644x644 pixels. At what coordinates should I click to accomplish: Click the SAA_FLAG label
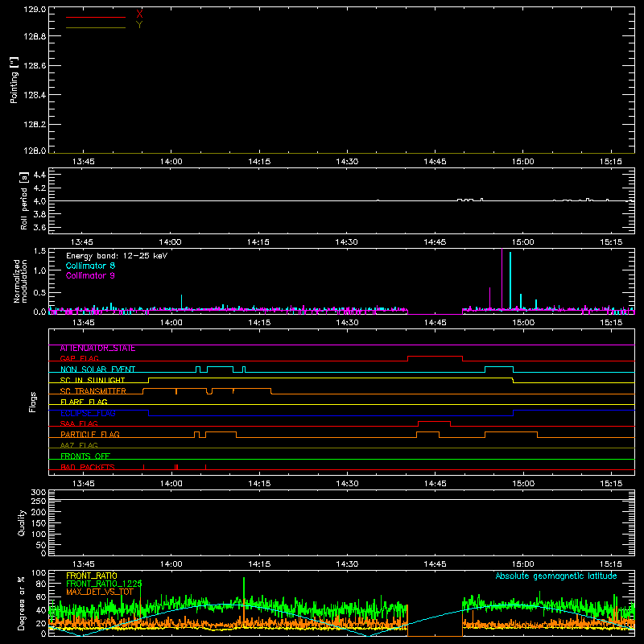pos(79,423)
